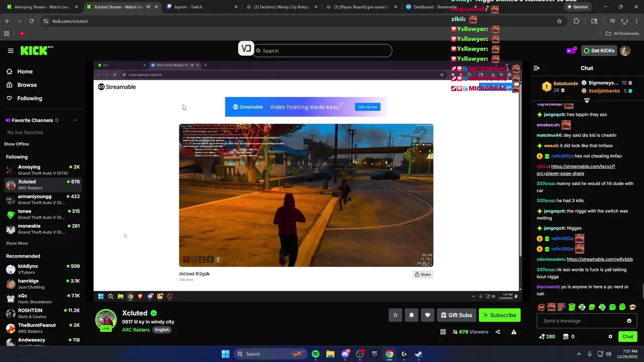Screen dimensions: 644x362
Task: Click the Kick search field
Action: [323, 51]
